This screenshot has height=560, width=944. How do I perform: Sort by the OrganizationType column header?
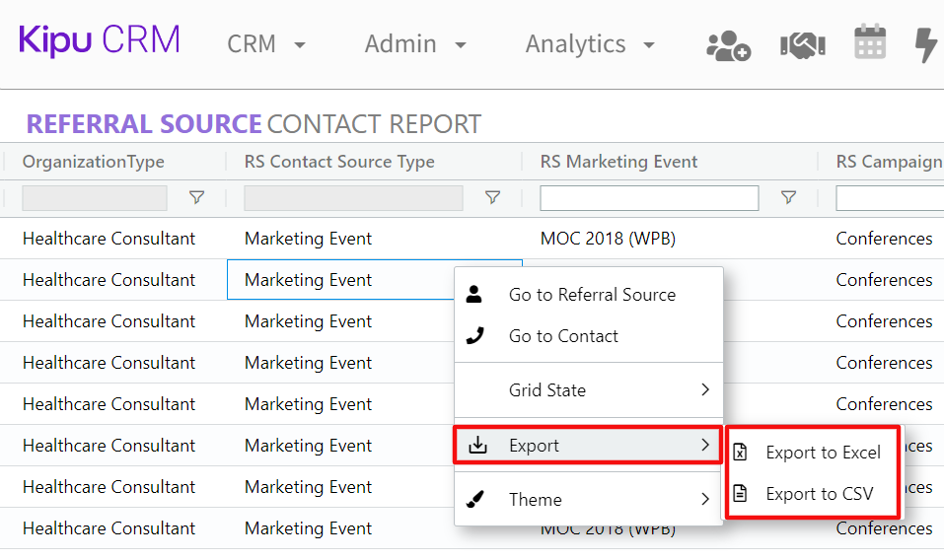tap(94, 162)
